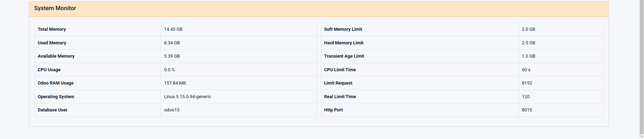Click the Hard Memory Limit label
The height and width of the screenshot is (139, 644).
[343, 43]
